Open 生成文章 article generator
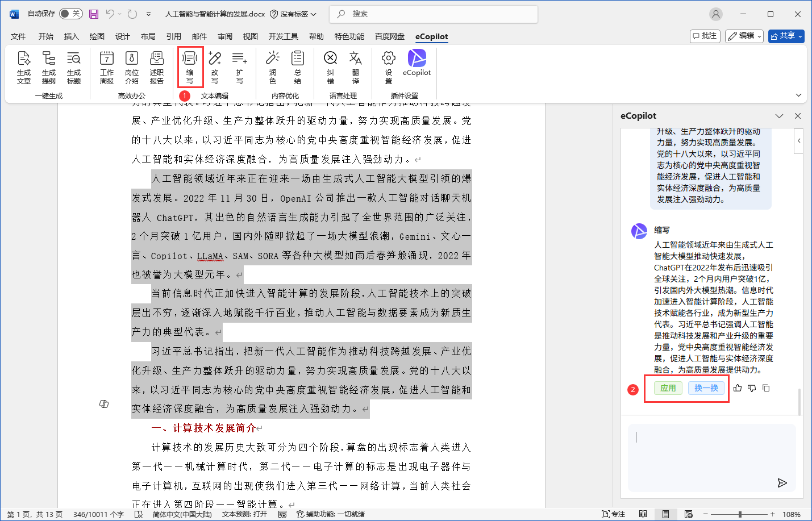Viewport: 812px width, 521px height. 24,66
